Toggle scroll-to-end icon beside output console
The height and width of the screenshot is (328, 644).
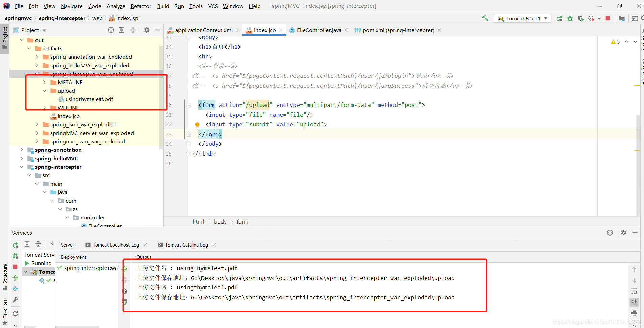(634, 302)
